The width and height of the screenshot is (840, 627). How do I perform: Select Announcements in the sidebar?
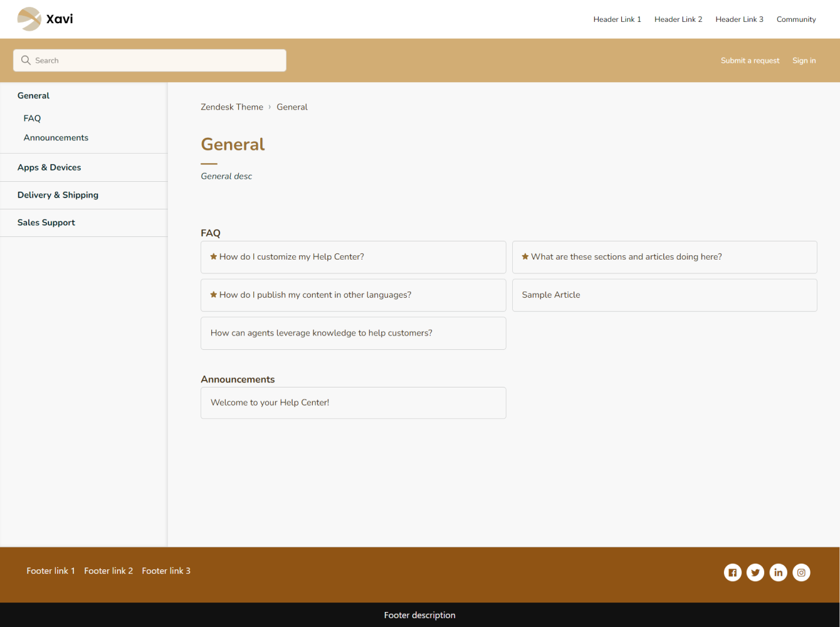tap(56, 138)
